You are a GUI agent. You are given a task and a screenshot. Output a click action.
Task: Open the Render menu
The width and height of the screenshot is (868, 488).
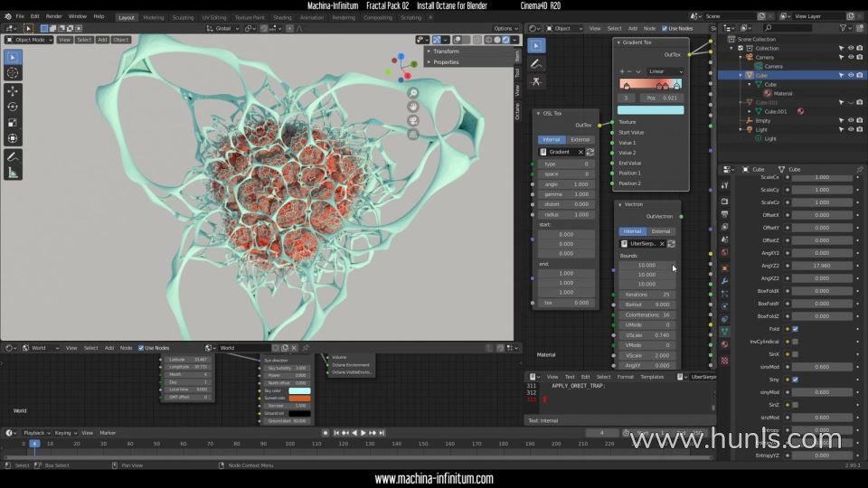pos(54,16)
